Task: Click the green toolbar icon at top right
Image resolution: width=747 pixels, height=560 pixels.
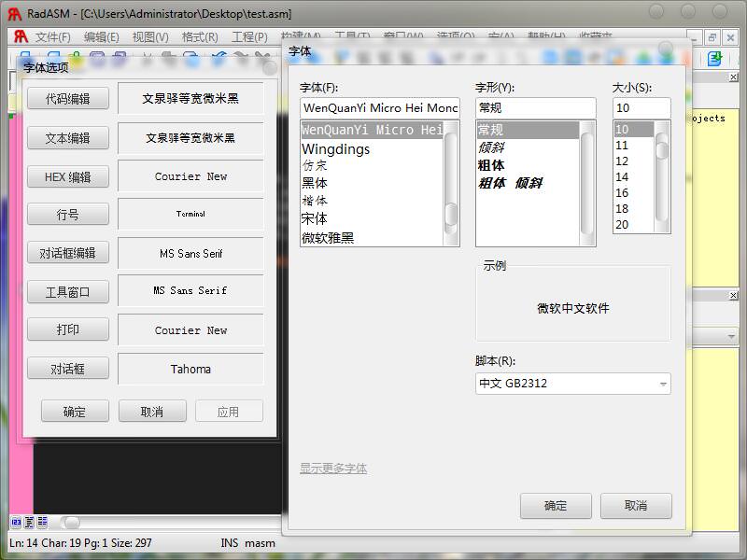Action: tap(714, 59)
